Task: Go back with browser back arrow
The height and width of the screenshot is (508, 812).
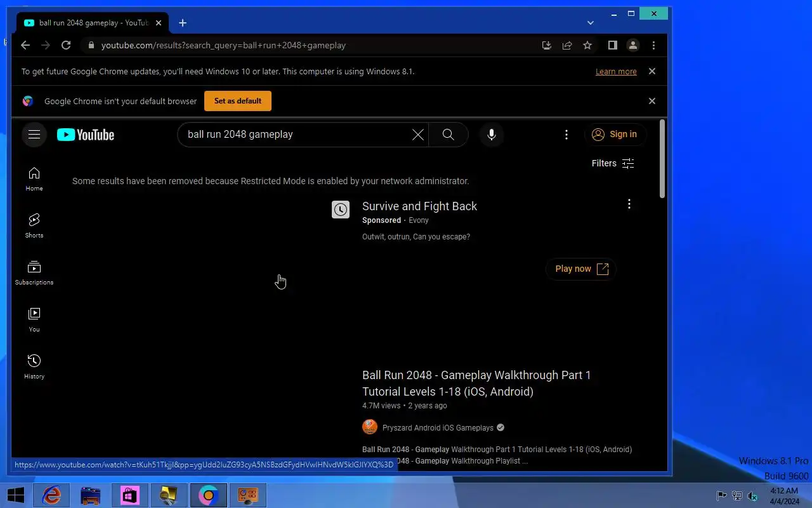Action: point(25,45)
